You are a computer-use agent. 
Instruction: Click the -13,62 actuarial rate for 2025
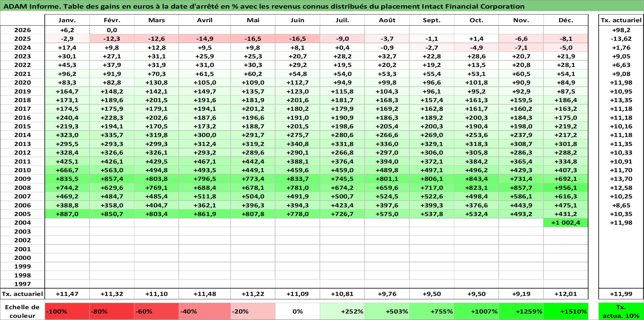click(x=621, y=39)
